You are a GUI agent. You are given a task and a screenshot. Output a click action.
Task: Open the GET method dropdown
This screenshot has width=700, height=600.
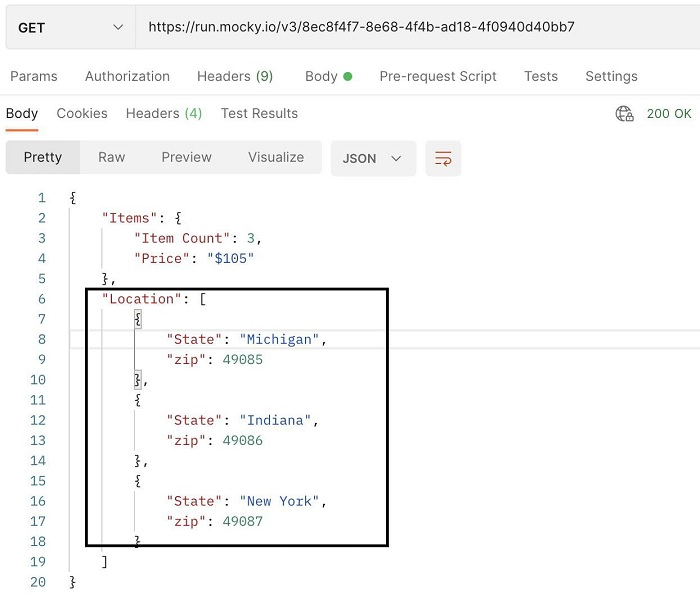coord(70,27)
